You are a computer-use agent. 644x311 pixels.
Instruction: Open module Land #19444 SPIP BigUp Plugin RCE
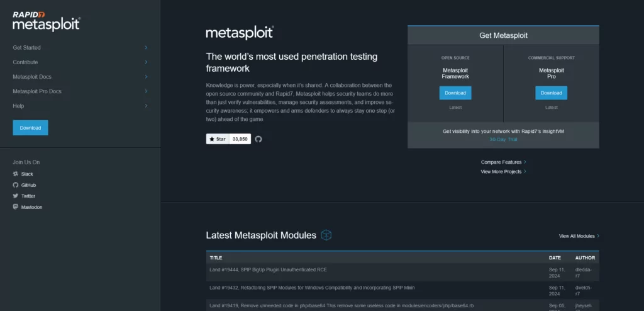coord(268,270)
